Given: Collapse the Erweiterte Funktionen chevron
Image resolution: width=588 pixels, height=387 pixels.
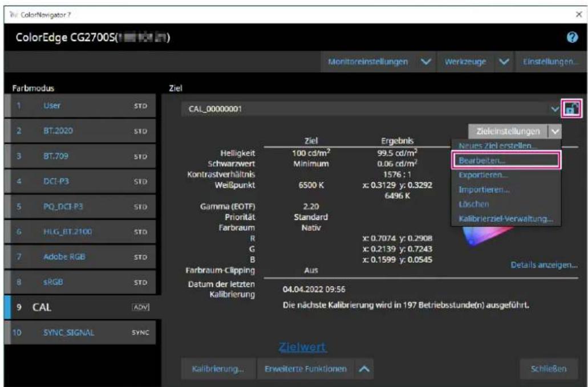Looking at the screenshot, I should coord(364,369).
